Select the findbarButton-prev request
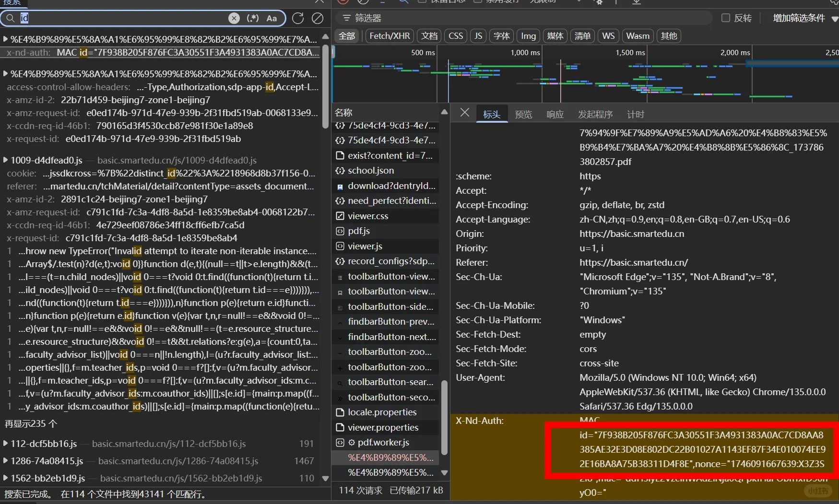 point(386,322)
